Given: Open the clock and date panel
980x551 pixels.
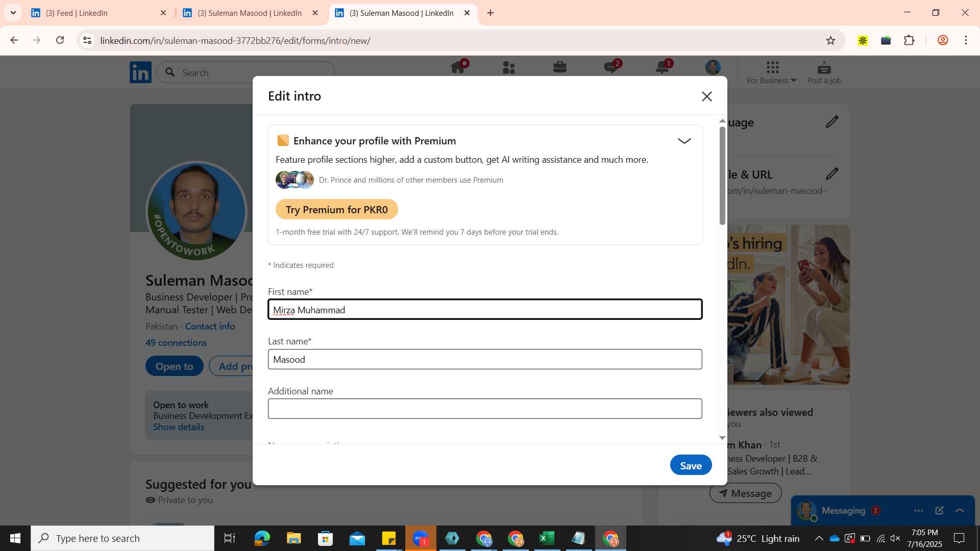Looking at the screenshot, I should (924, 538).
